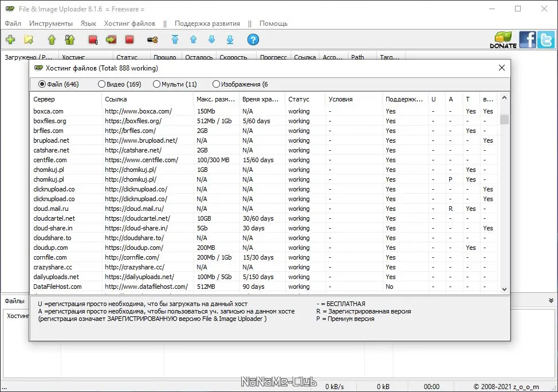
Task: Open the blue question mark help icon
Action: [253, 40]
